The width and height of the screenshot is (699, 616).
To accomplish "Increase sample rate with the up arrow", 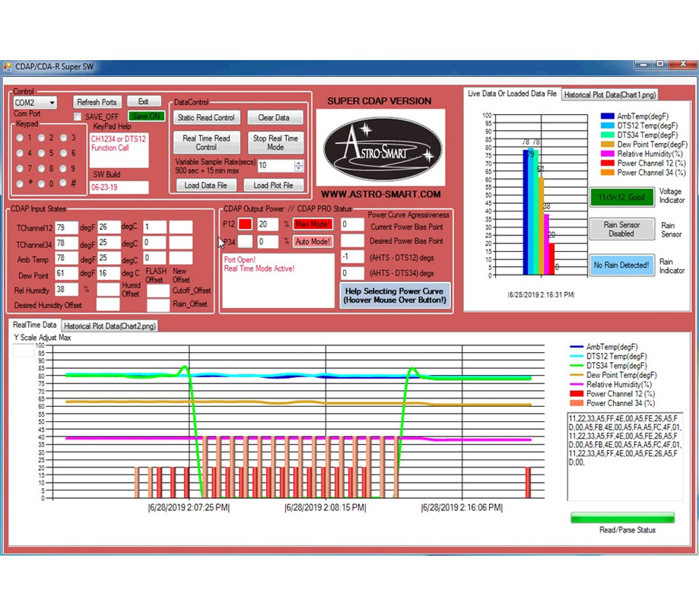I will click(298, 162).
